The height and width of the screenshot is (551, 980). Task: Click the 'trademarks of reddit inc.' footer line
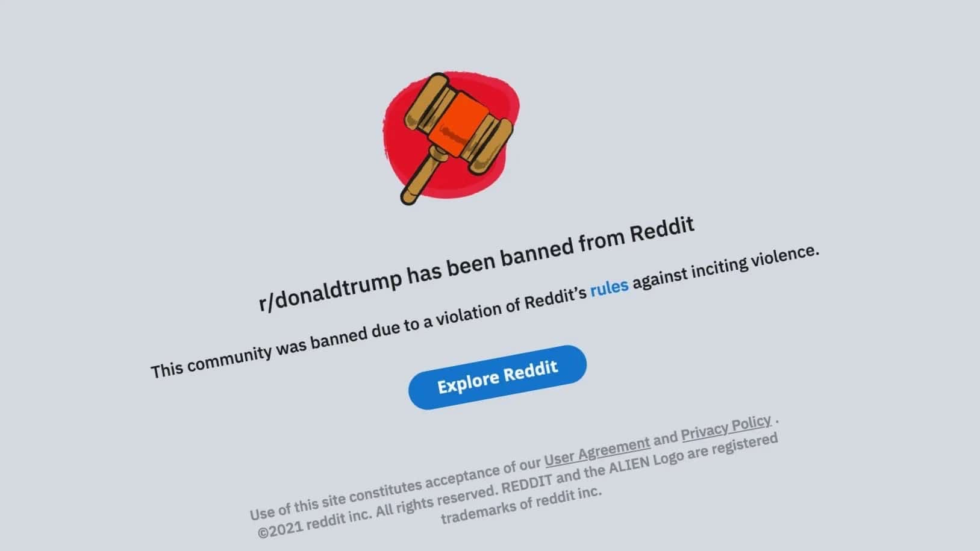522,505
